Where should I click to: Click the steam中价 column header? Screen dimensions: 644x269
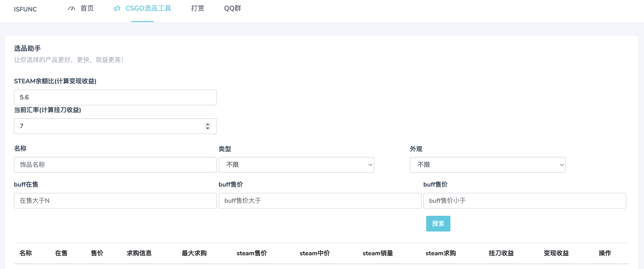point(315,253)
